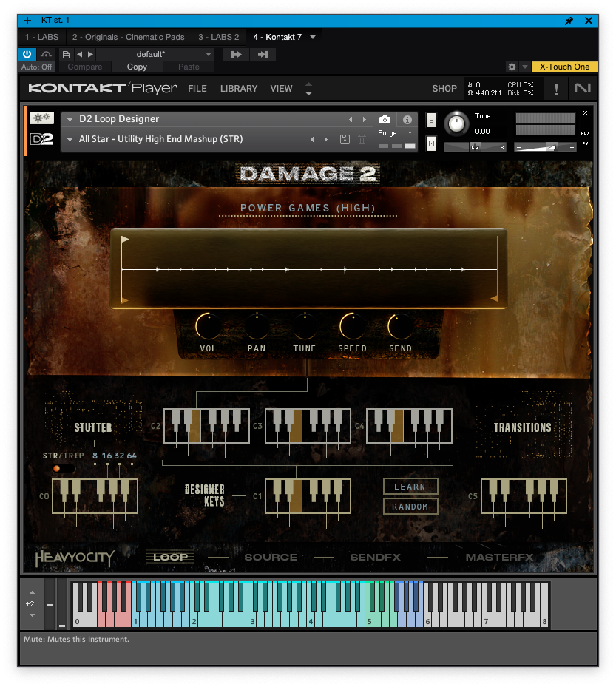Select stutter rate 64
The width and height of the screenshot is (616, 687).
(132, 456)
